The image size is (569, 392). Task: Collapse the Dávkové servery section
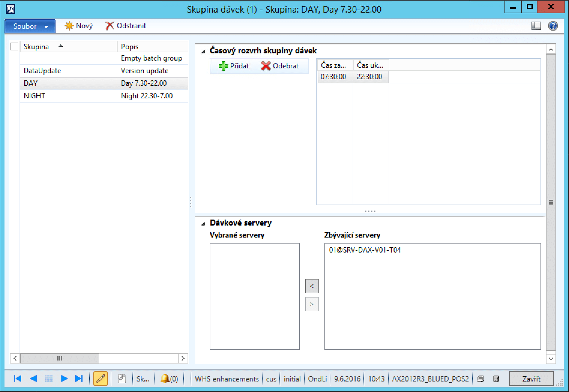pyautogui.click(x=203, y=223)
